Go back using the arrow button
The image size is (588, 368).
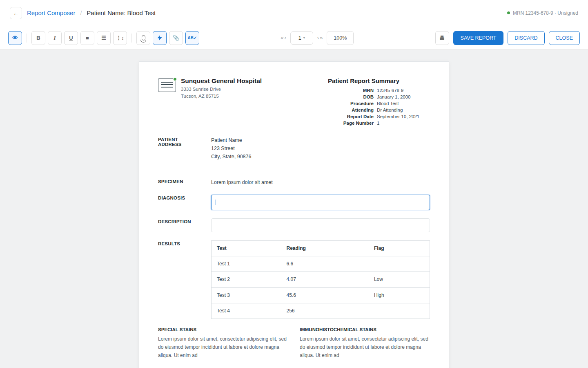point(16,13)
